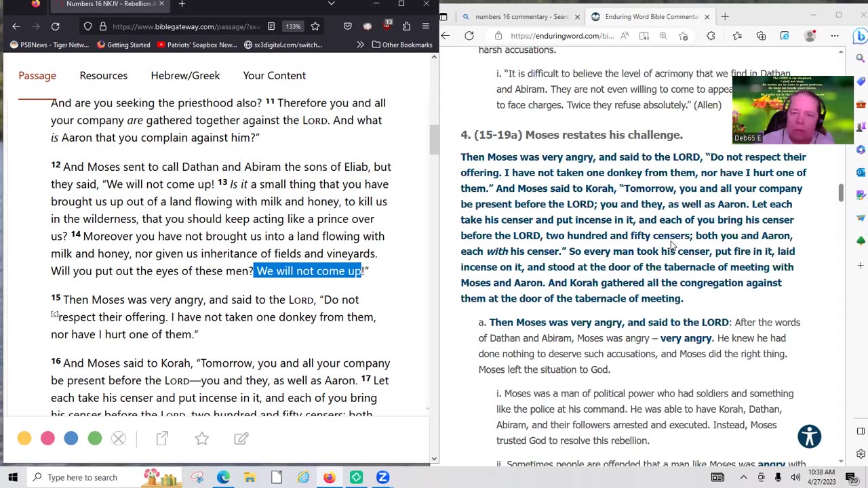This screenshot has height=488, width=868.
Task: Open the Edge profile avatar
Action: coord(810,36)
